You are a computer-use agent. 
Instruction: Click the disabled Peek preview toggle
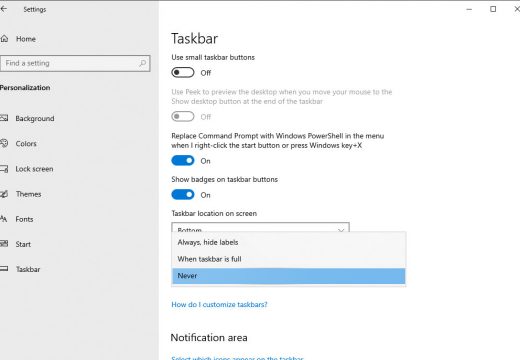pos(183,116)
